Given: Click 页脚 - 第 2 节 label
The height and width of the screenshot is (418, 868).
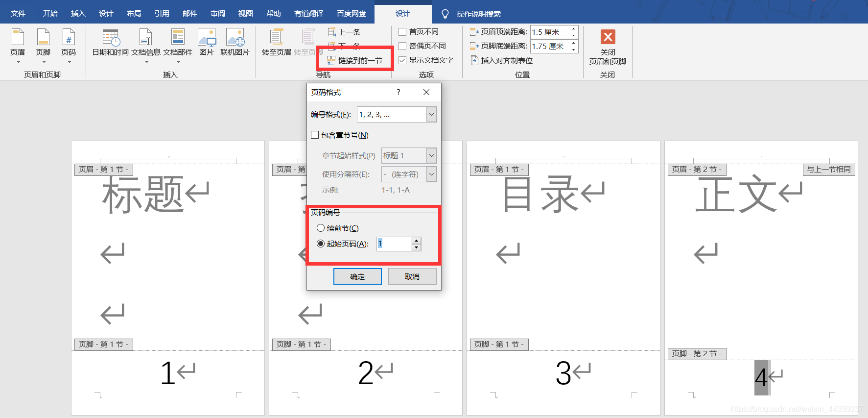Looking at the screenshot, I should tap(697, 354).
